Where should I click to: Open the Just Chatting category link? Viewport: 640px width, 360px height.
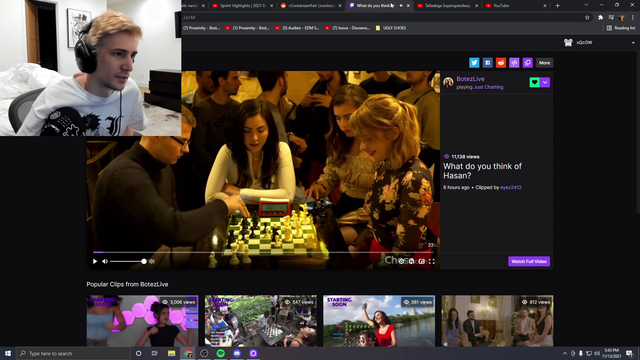pyautogui.click(x=489, y=87)
